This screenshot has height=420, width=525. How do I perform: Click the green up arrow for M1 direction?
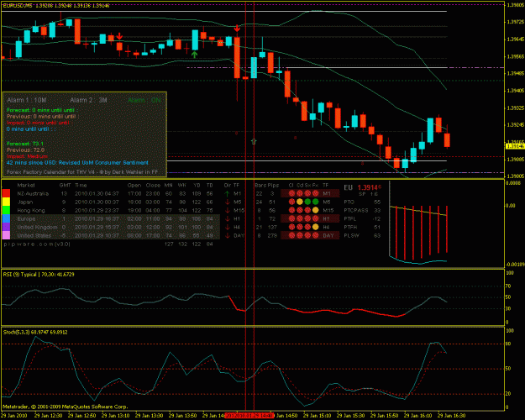228,193
